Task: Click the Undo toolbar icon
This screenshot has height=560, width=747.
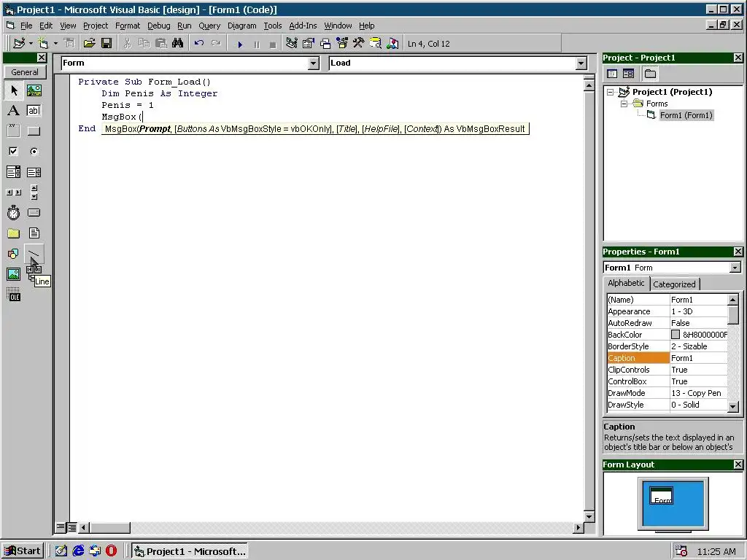Action: 198,43
